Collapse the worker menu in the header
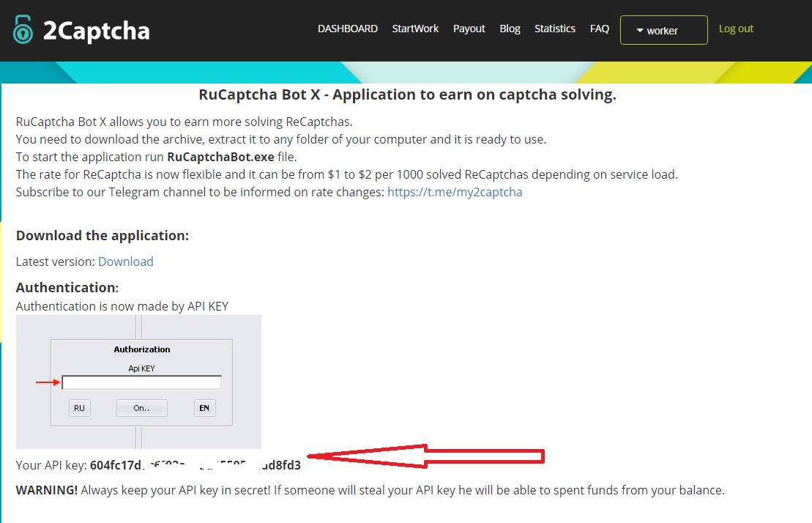812x523 pixels. pyautogui.click(x=663, y=30)
